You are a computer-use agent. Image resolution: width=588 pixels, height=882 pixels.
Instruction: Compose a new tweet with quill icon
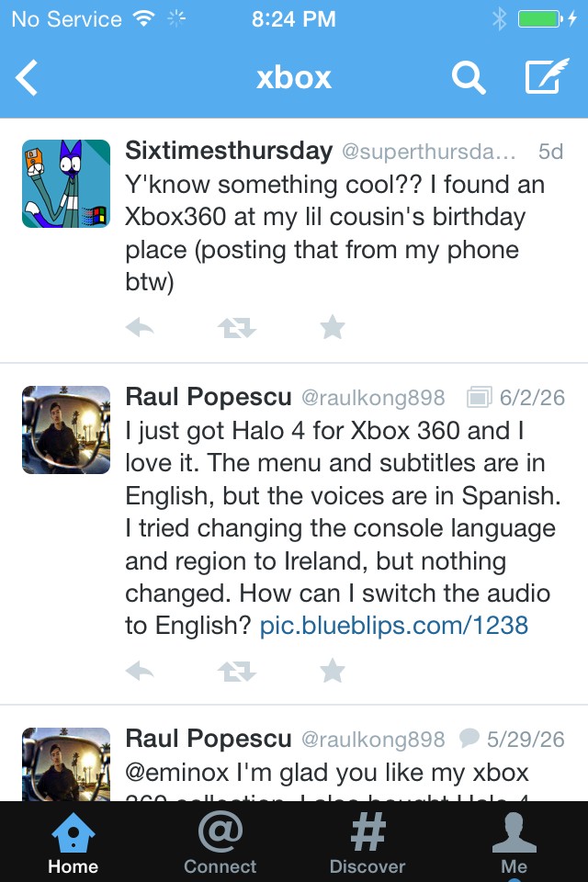click(x=547, y=76)
